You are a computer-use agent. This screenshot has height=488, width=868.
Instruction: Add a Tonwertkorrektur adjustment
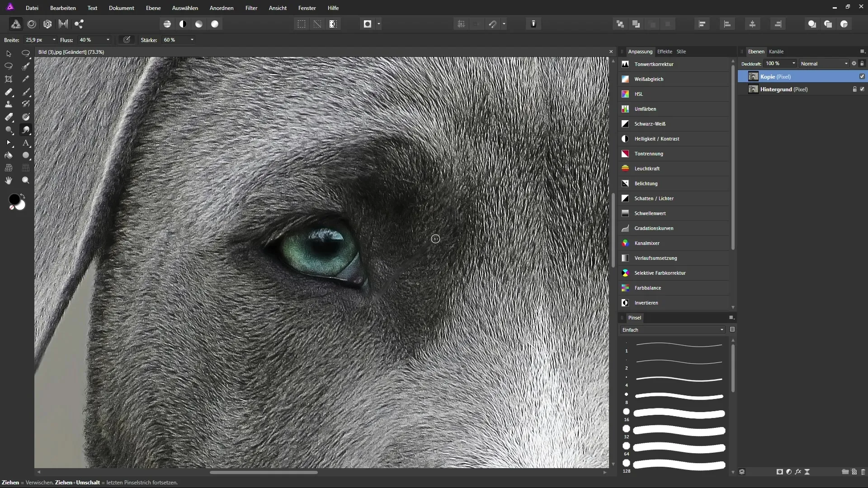click(674, 64)
